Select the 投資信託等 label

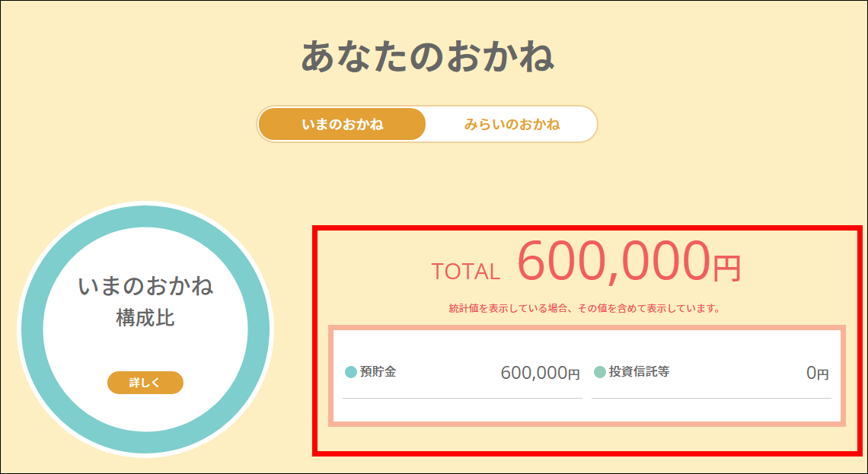640,372
